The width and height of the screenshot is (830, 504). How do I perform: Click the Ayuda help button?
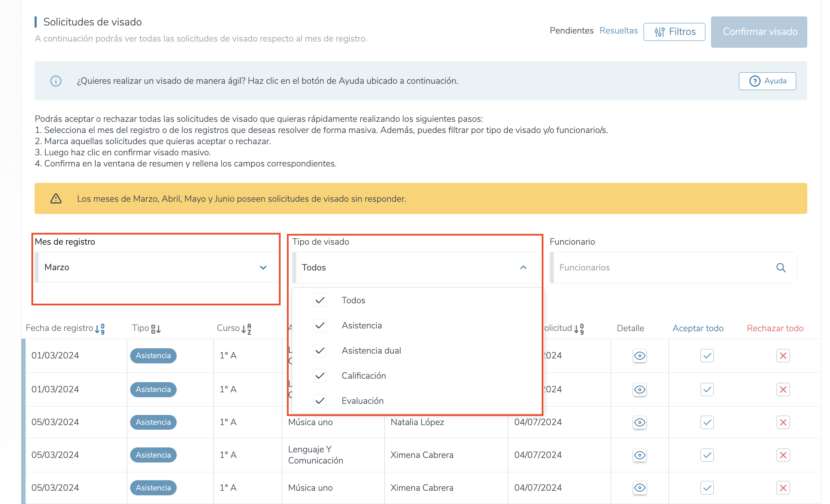pyautogui.click(x=767, y=81)
